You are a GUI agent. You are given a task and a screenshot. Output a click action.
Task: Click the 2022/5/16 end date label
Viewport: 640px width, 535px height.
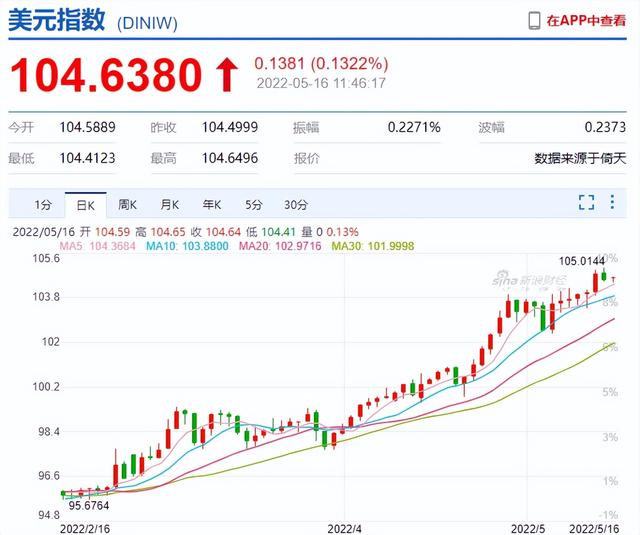(x=594, y=529)
